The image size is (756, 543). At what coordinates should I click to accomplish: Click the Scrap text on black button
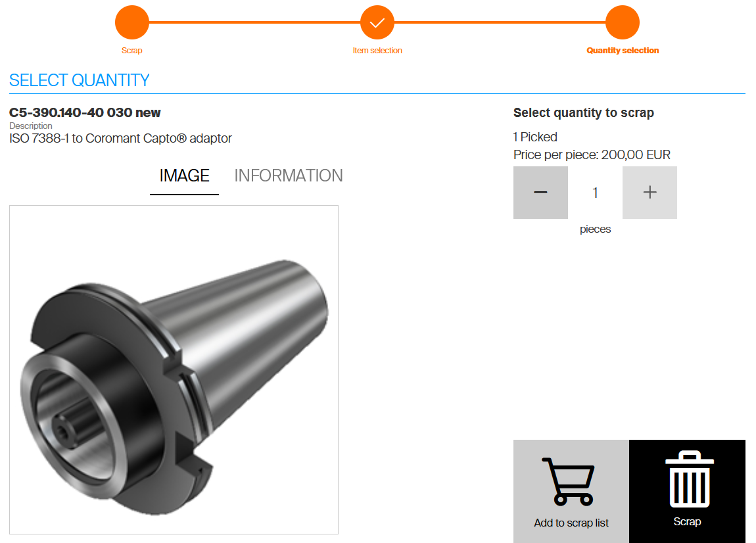pos(687,521)
